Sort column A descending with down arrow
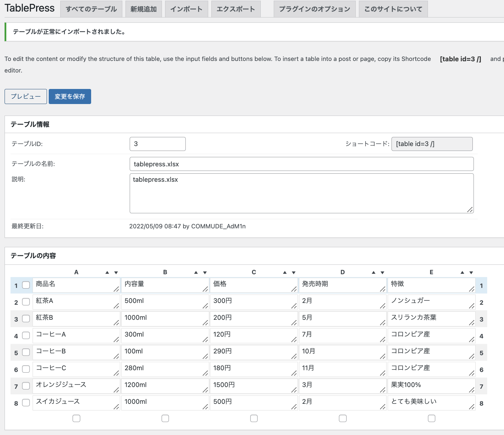The width and height of the screenshot is (504, 435). 116,272
